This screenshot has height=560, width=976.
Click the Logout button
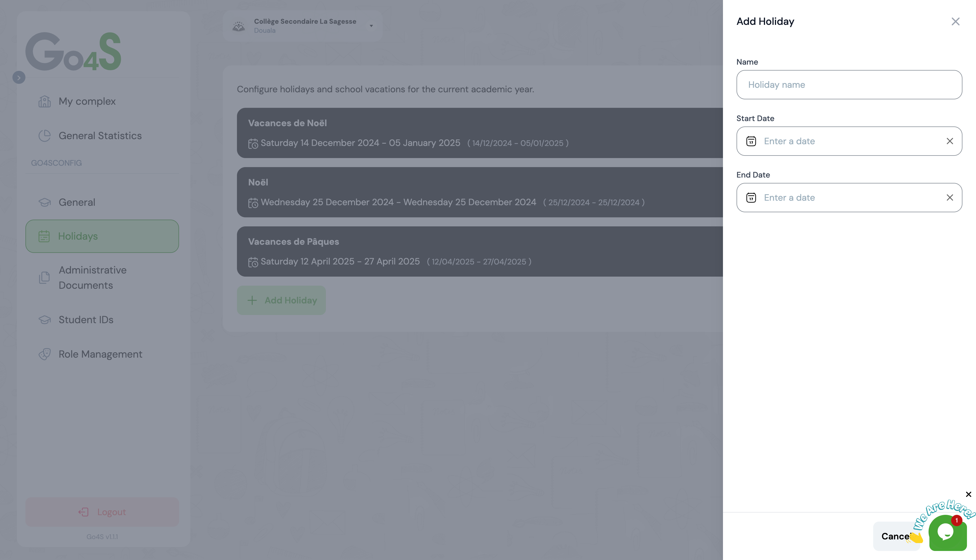pyautogui.click(x=102, y=512)
